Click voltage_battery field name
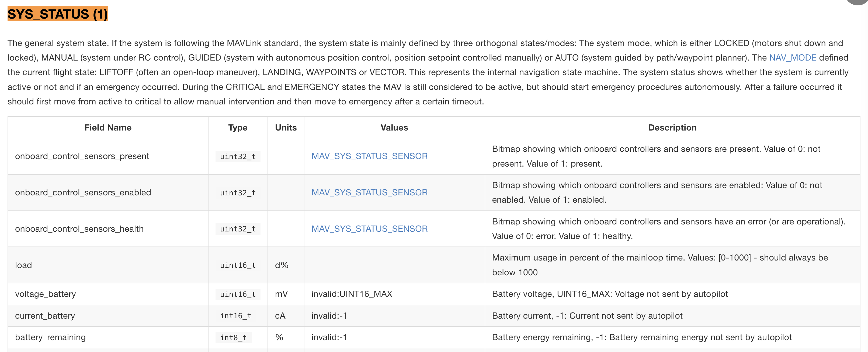The height and width of the screenshot is (352, 868). 46,294
